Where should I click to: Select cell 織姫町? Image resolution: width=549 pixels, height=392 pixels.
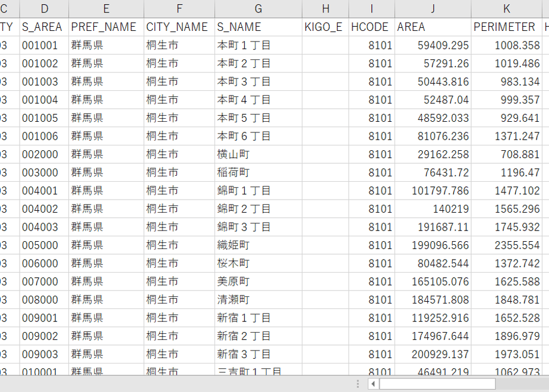point(258,245)
